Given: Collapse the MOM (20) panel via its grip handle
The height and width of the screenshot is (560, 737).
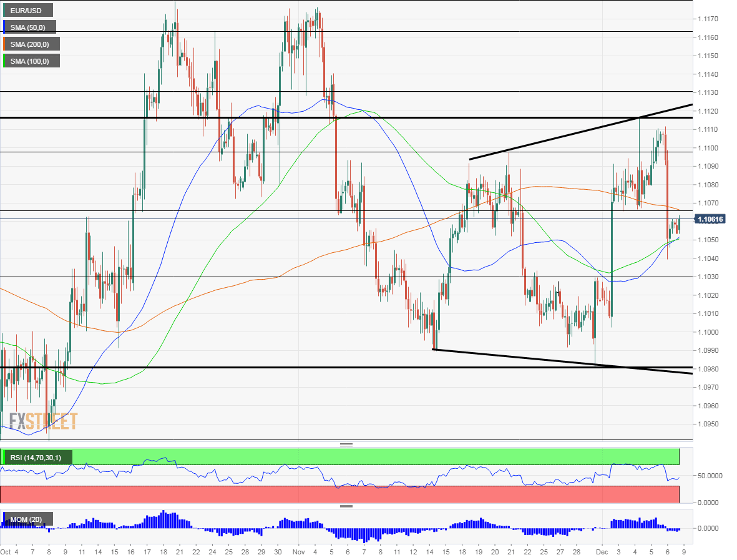Looking at the screenshot, I should click(x=348, y=506).
